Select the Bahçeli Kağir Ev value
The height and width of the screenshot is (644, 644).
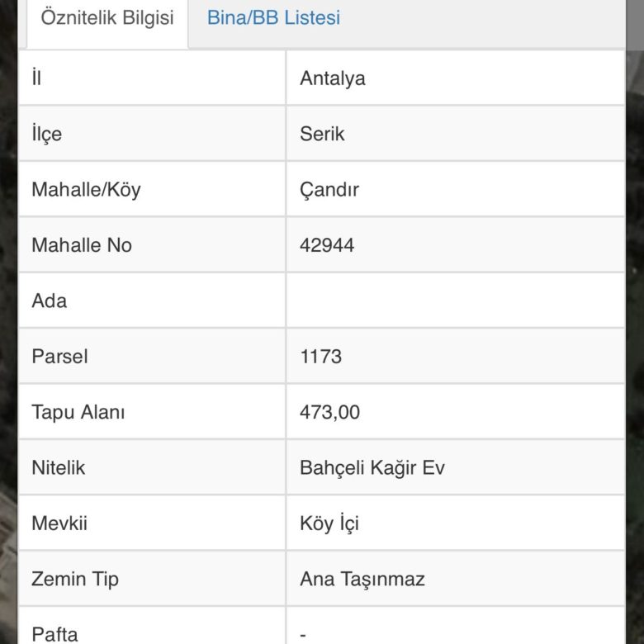click(372, 467)
